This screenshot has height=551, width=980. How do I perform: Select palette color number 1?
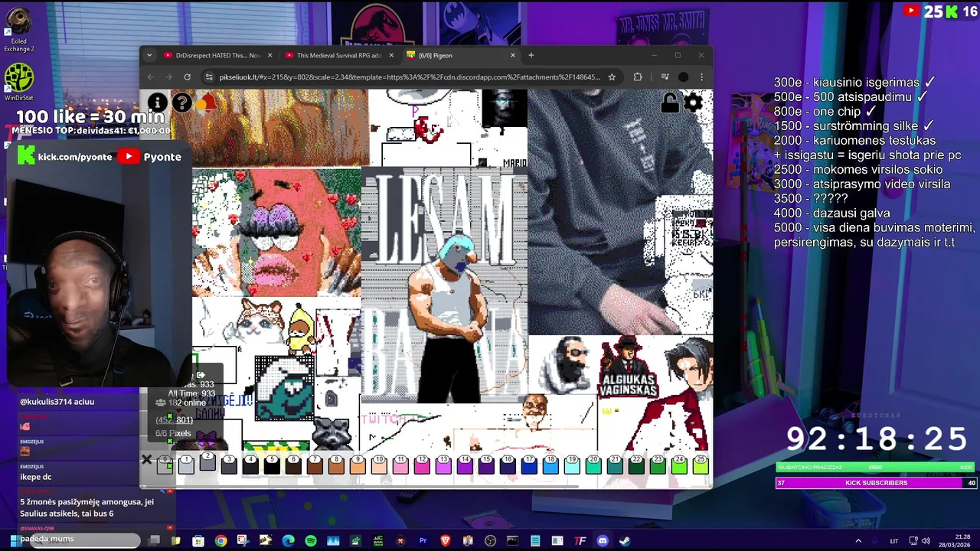[x=186, y=465]
